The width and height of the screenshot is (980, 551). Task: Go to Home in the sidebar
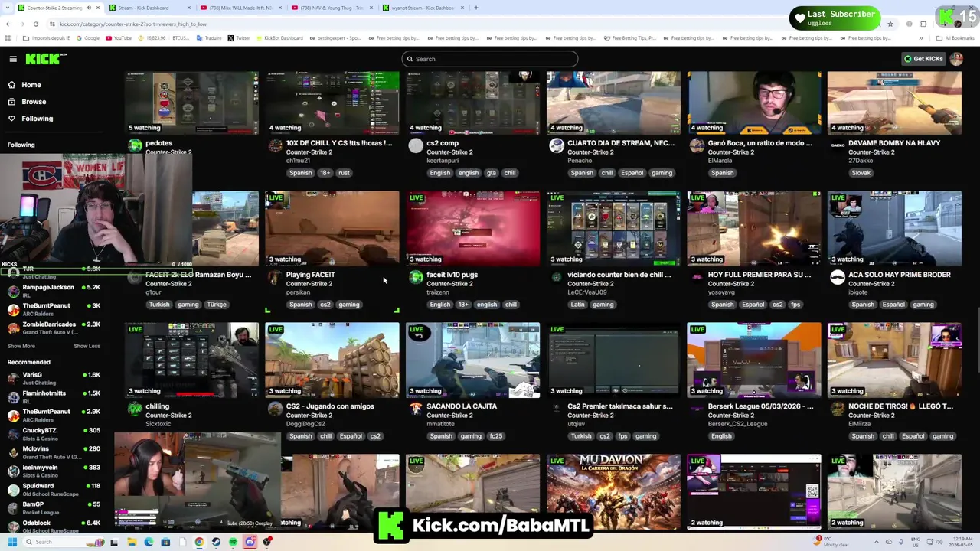coord(31,85)
